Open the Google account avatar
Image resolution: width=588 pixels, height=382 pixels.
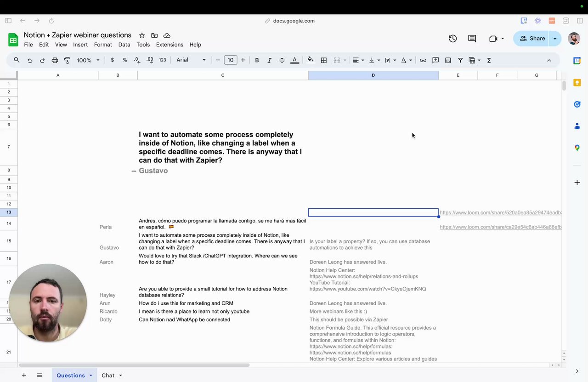[574, 39]
